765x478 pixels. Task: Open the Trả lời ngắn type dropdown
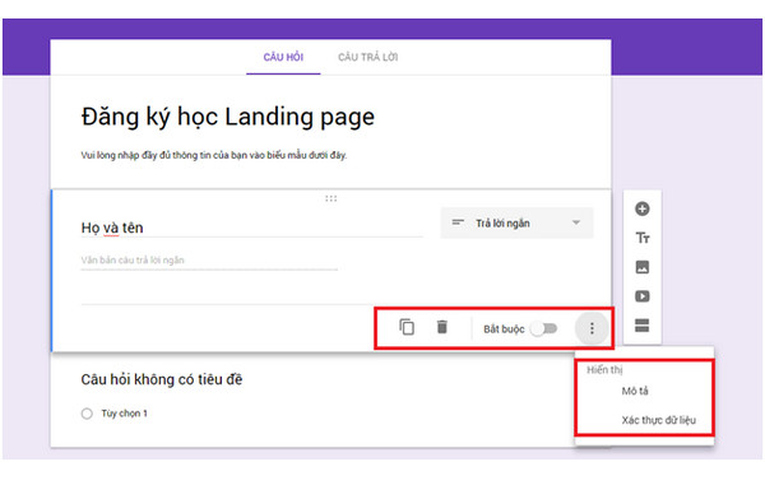[x=517, y=223]
